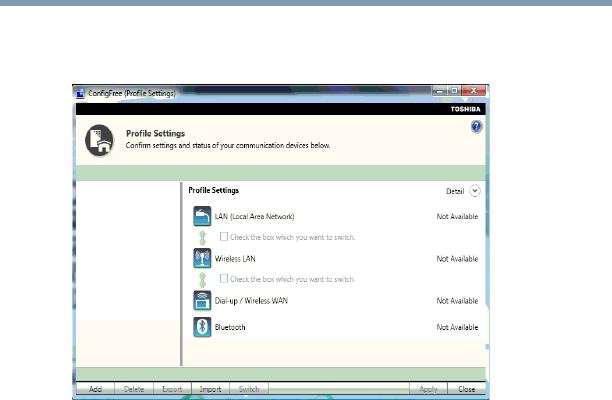Click the switch arrow icon under LAN

coord(202,237)
